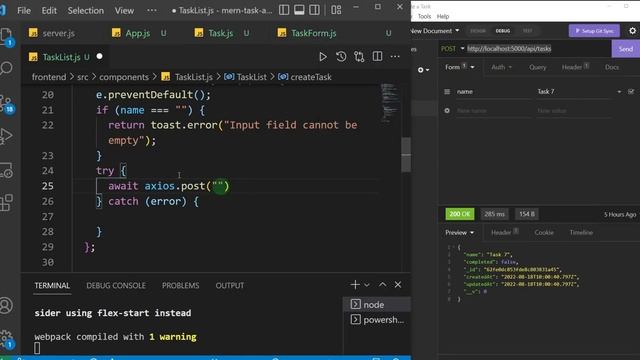Open the View menu
640x360 pixels.
coord(124,10)
